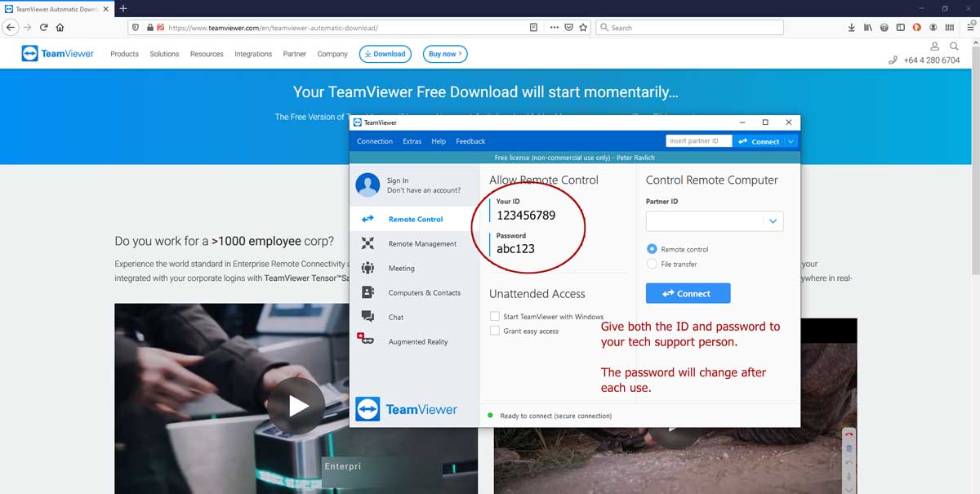Click the Download button in site header
980x494 pixels.
[x=385, y=54]
